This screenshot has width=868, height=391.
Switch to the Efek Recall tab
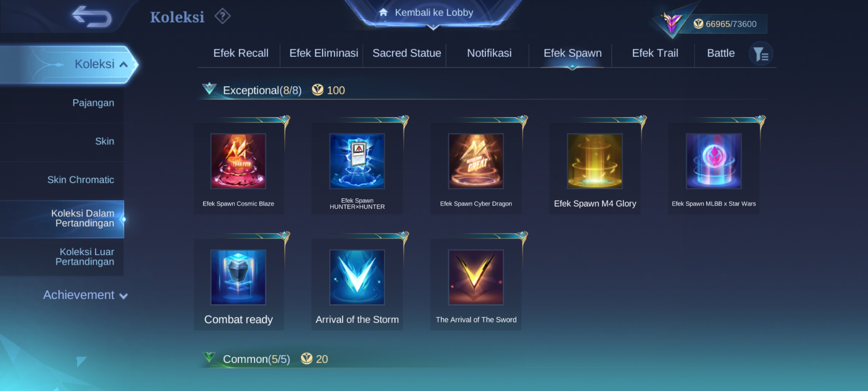pos(241,53)
